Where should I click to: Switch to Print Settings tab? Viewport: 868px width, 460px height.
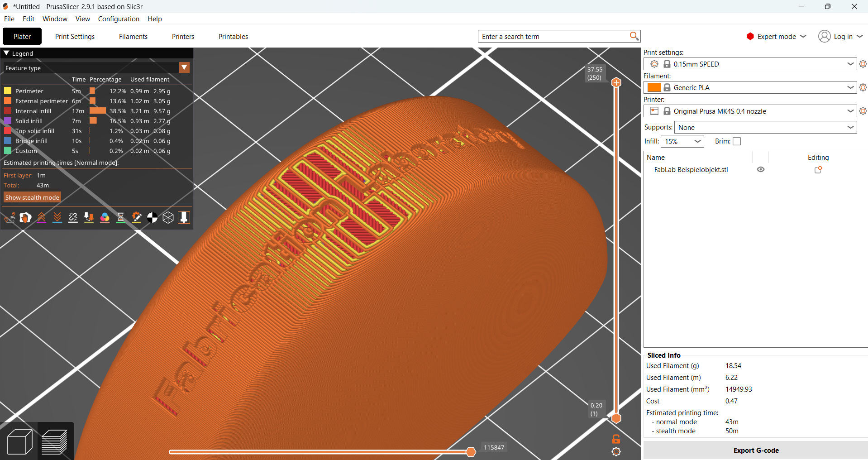click(x=75, y=37)
